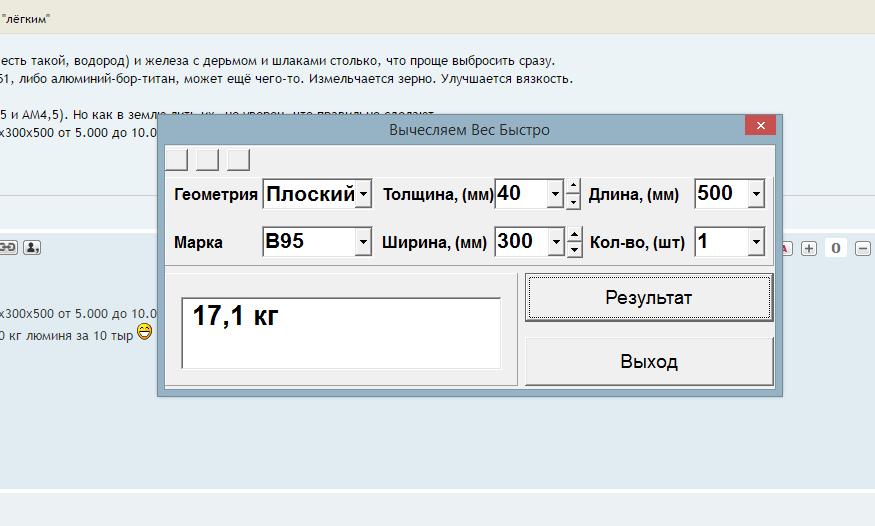Click the leftmost blank toolbar button
875x526 pixels.
pyautogui.click(x=176, y=160)
